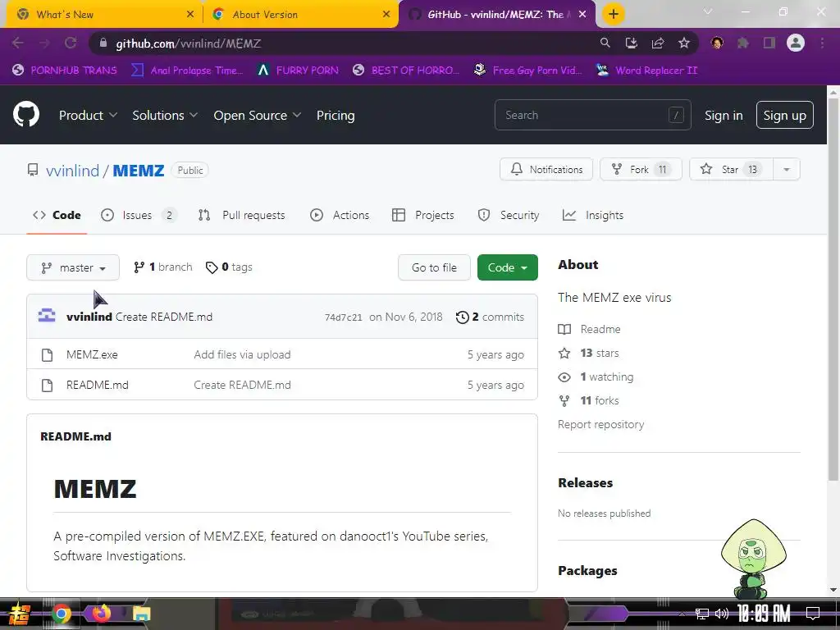View the 2 commits history link
840x630 pixels.
(x=490, y=317)
